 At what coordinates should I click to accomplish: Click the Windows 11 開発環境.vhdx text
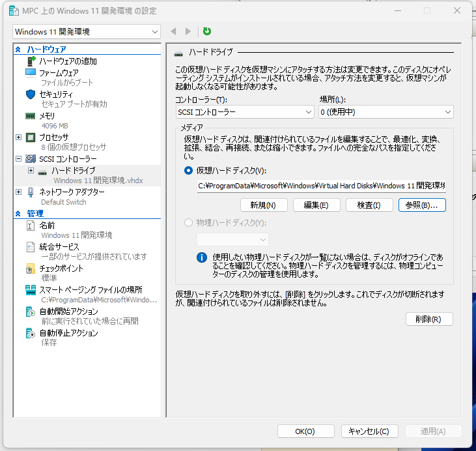pyautogui.click(x=98, y=181)
